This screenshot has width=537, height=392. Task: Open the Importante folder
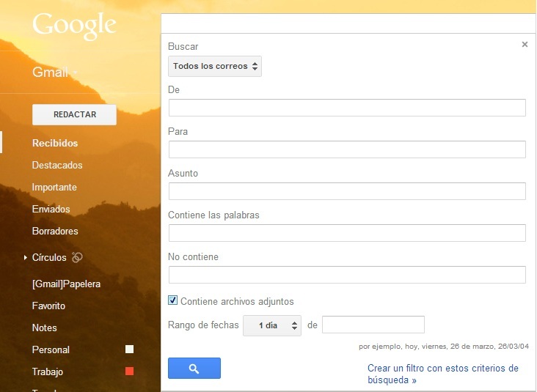coord(54,187)
